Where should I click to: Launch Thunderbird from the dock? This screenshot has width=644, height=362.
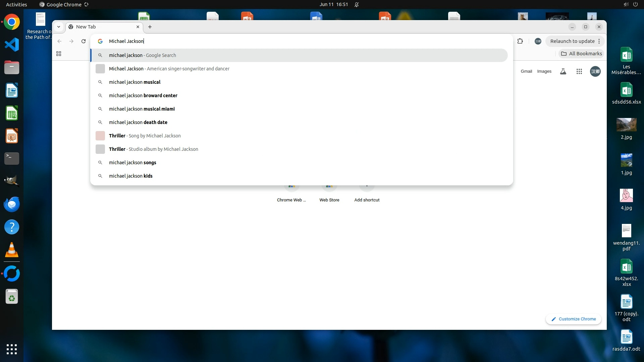click(12, 204)
